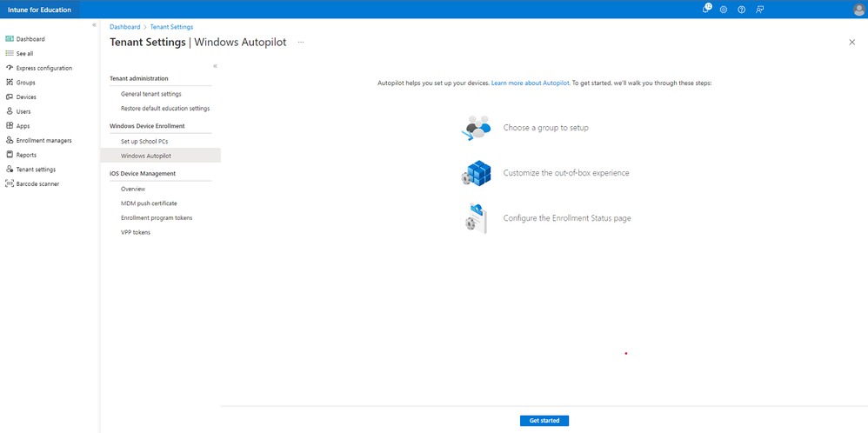
Task: Click the Barcode scanner icon
Action: coord(10,183)
